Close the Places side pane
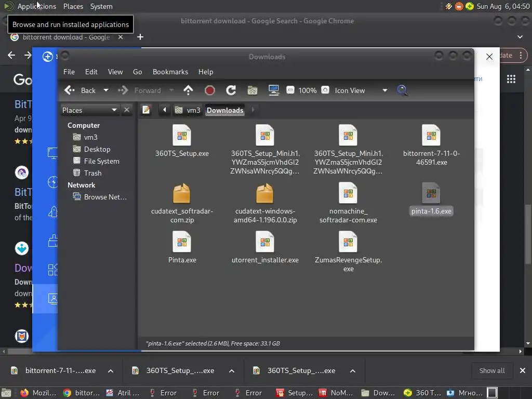This screenshot has width=532, height=399. (x=127, y=110)
